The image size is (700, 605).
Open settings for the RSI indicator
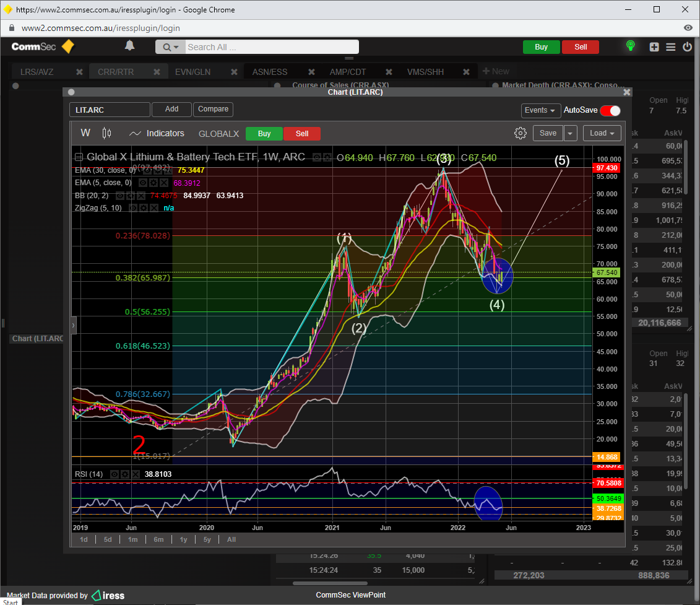(x=125, y=474)
